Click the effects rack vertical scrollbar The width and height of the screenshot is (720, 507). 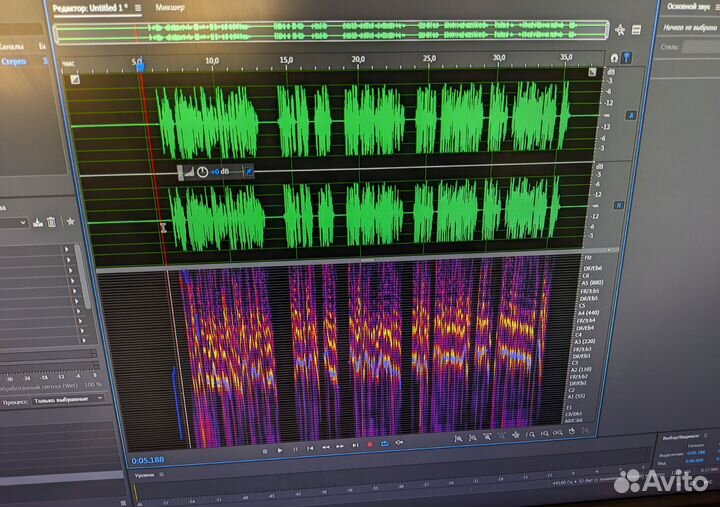[83, 277]
